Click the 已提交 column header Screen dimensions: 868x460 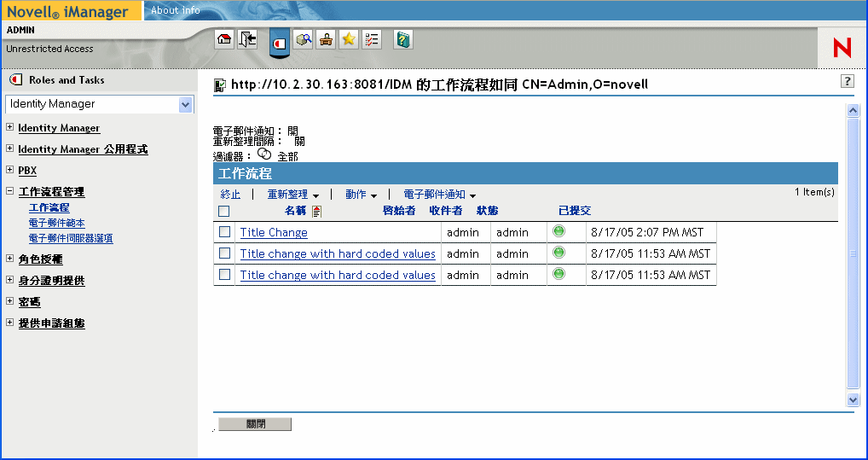[575, 211]
